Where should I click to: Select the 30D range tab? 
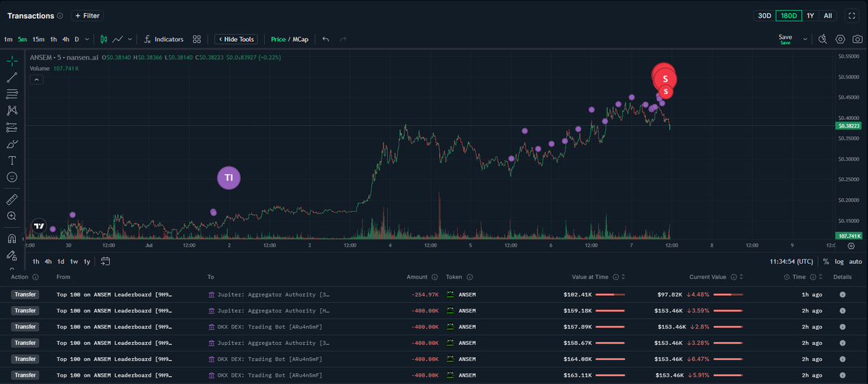click(765, 15)
